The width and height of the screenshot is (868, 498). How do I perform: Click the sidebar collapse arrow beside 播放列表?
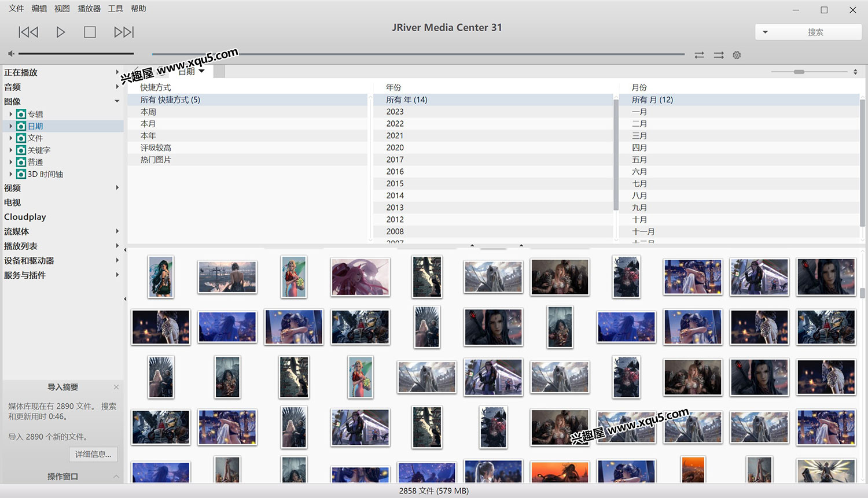[125, 250]
